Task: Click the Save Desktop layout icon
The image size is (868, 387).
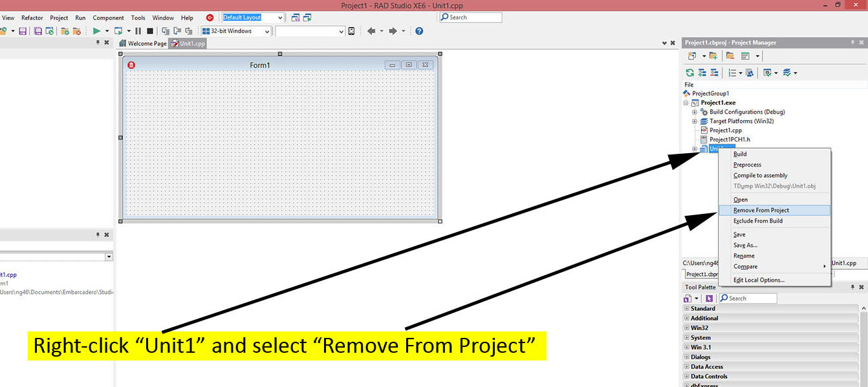Action: tap(295, 17)
